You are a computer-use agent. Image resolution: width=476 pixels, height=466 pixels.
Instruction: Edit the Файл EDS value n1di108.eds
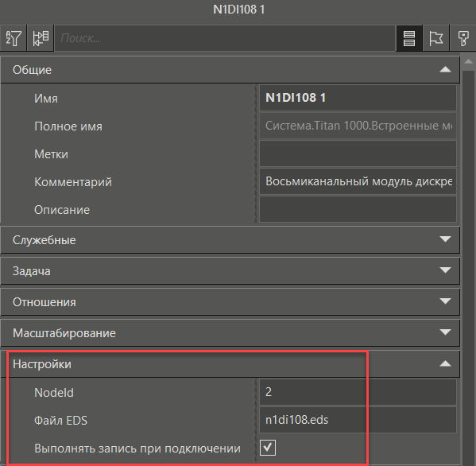[x=358, y=420]
